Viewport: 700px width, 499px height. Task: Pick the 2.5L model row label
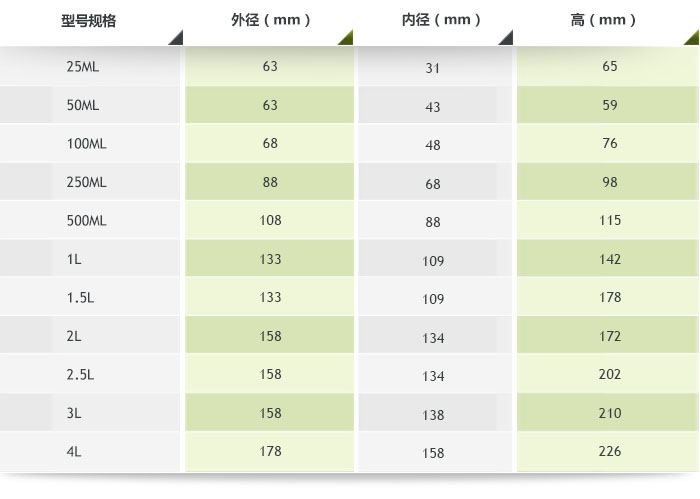point(80,375)
